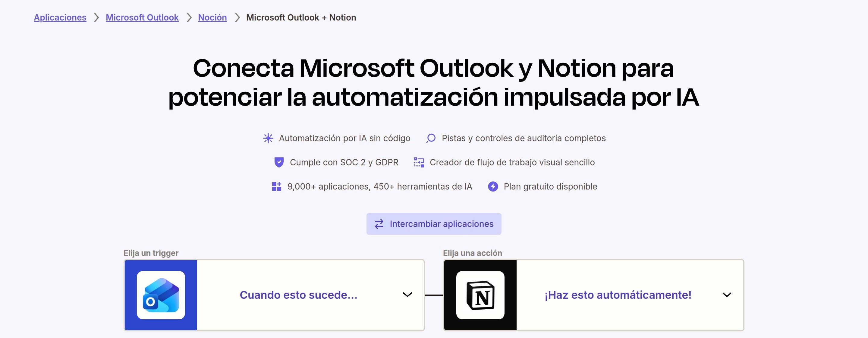
Task: Click breadcrumb chevron after Microsoft Outlook
Action: point(189,18)
